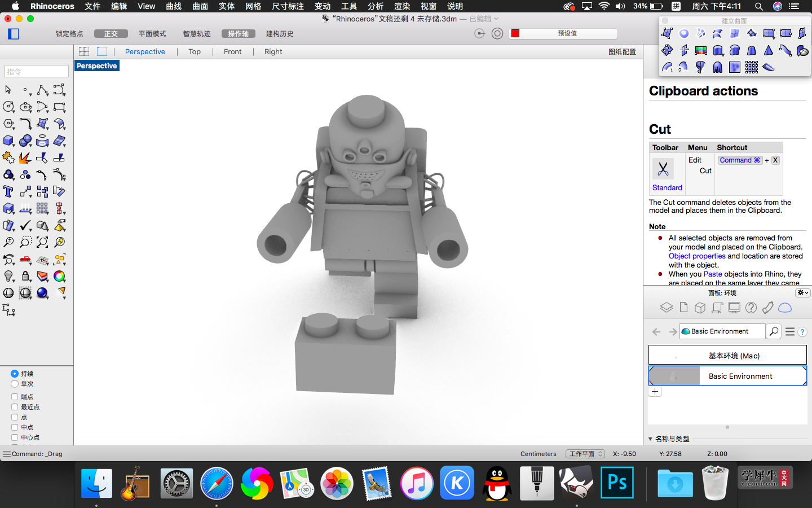Open the materials paint tube panel icon

click(768, 308)
